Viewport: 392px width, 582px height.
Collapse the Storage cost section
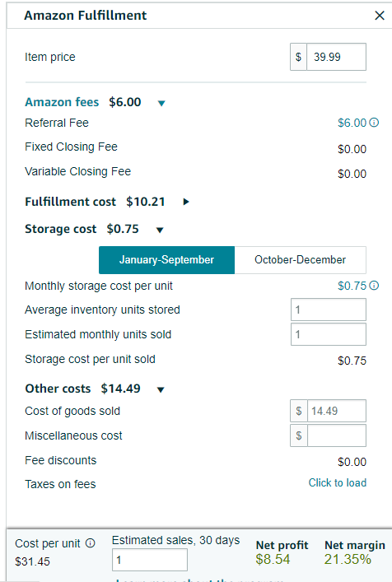coord(160,230)
